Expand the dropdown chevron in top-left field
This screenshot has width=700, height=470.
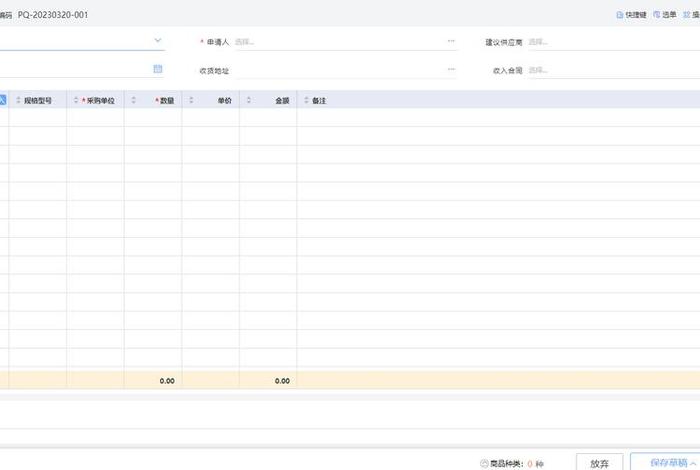click(158, 41)
